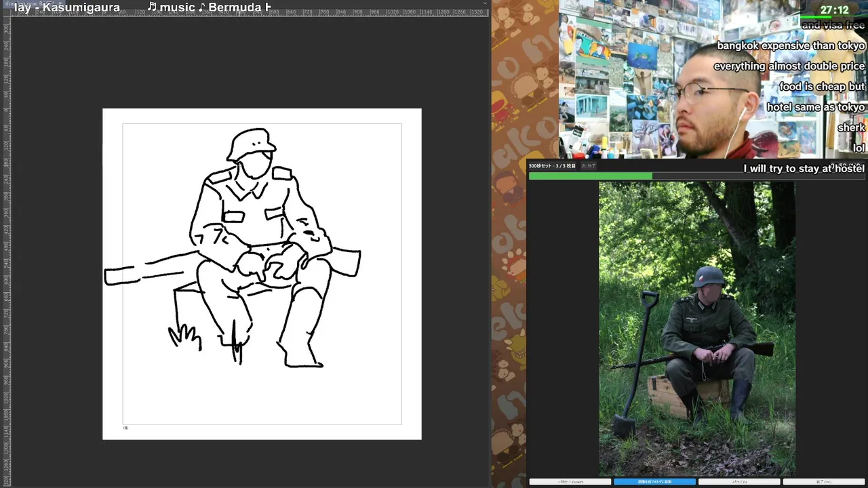Click the 'bangkok expensive than tokyo' chat line
The image size is (868, 488).
(x=791, y=45)
